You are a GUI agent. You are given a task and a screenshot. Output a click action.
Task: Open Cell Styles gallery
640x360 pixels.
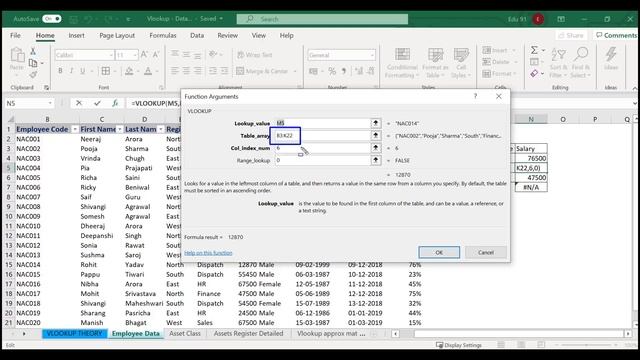pos(461,63)
